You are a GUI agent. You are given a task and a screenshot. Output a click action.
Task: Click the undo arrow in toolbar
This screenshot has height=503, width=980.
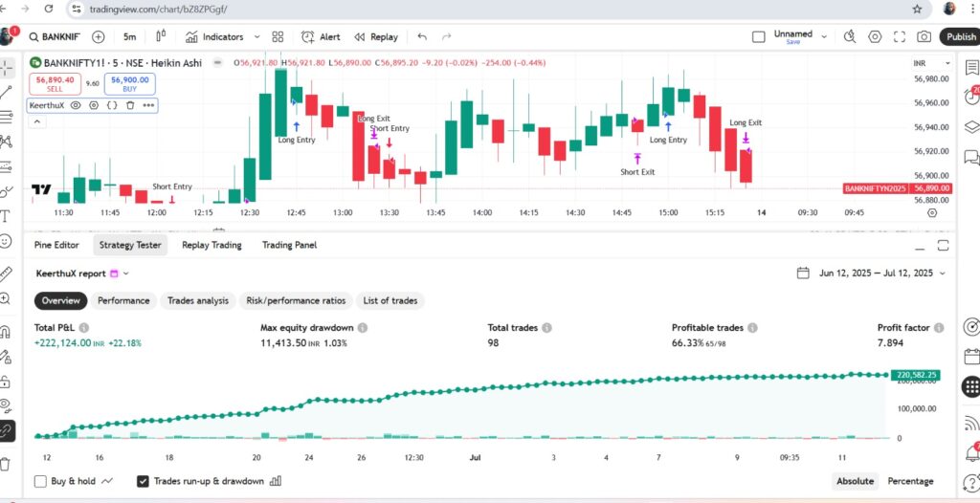(422, 37)
